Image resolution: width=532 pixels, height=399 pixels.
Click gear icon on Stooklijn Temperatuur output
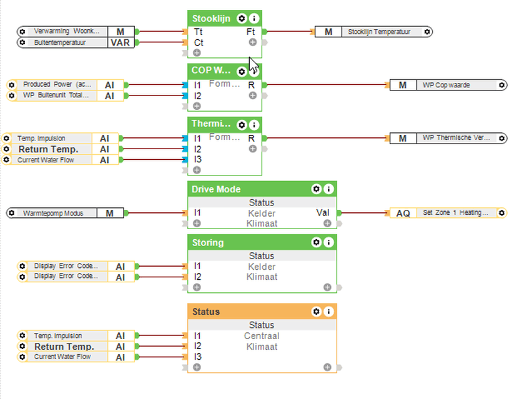[x=427, y=32]
